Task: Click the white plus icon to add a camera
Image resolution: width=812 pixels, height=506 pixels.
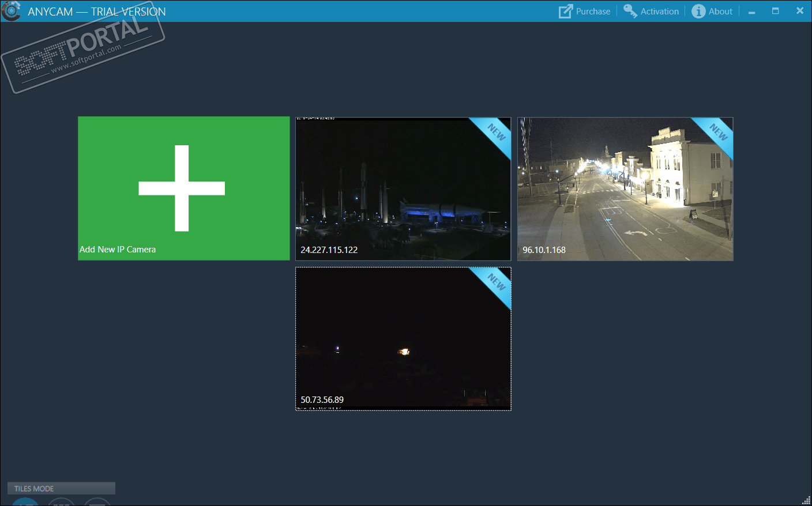Action: pyautogui.click(x=182, y=188)
